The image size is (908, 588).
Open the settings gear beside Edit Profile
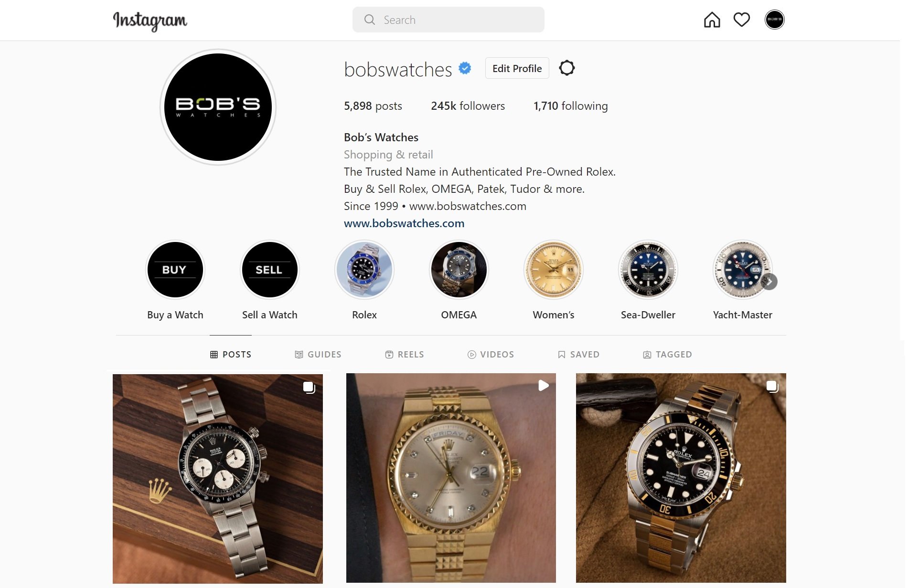tap(567, 68)
